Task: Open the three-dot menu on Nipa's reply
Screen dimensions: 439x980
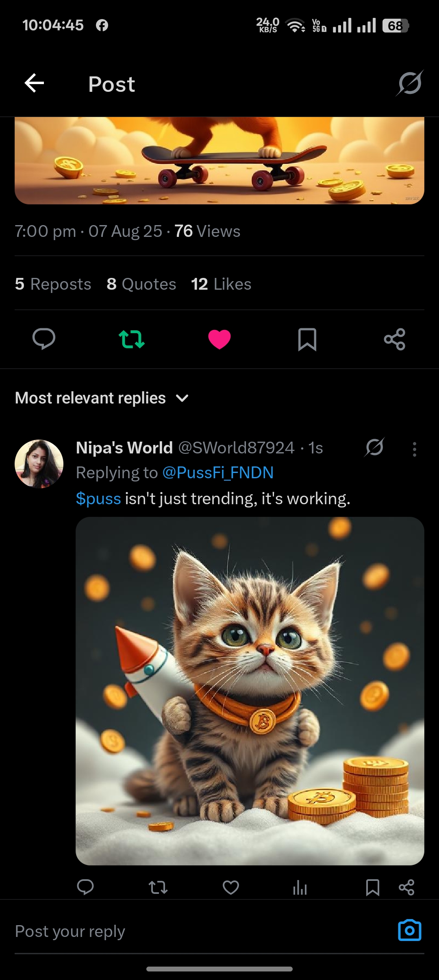Action: (x=414, y=449)
